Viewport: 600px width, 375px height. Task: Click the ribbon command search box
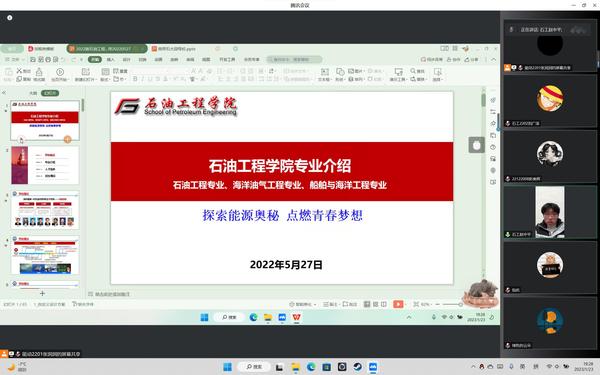(x=294, y=59)
